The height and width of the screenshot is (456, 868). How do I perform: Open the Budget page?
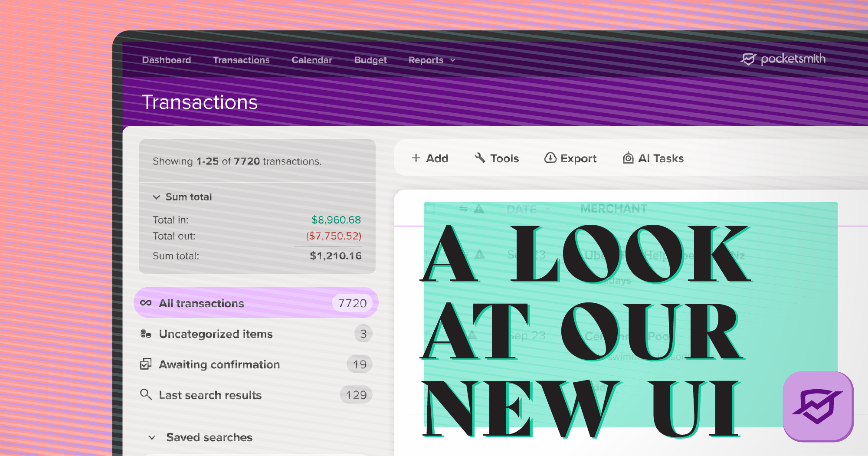click(370, 60)
